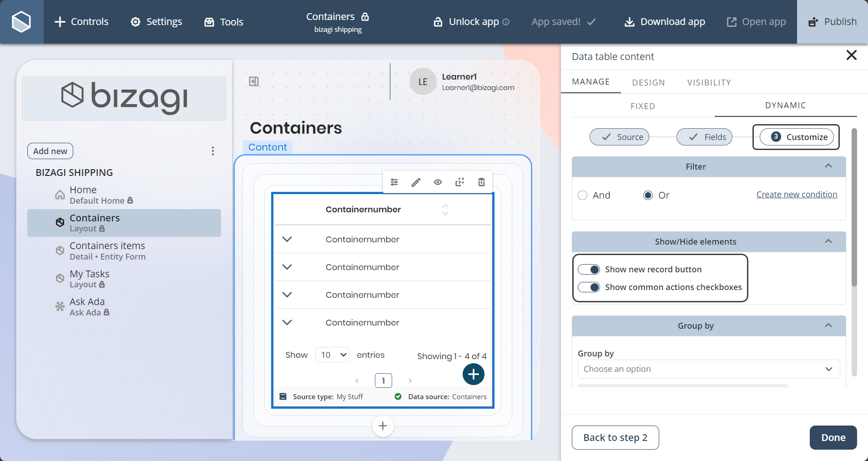Click the Unlock app button

pos(466,22)
